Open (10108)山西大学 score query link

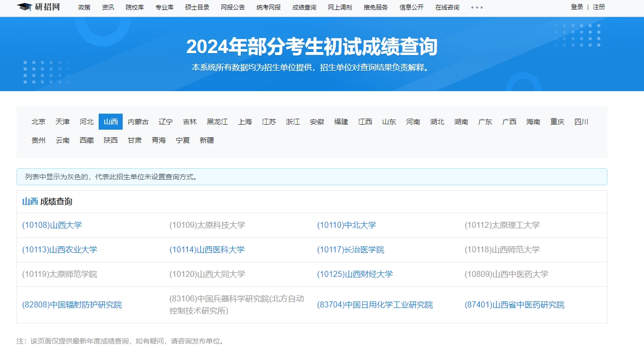(52, 225)
